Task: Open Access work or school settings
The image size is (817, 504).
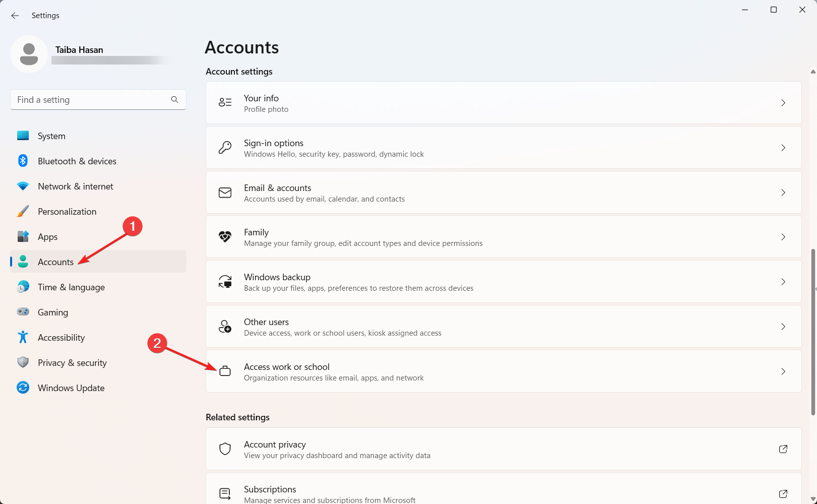Action: 503,371
